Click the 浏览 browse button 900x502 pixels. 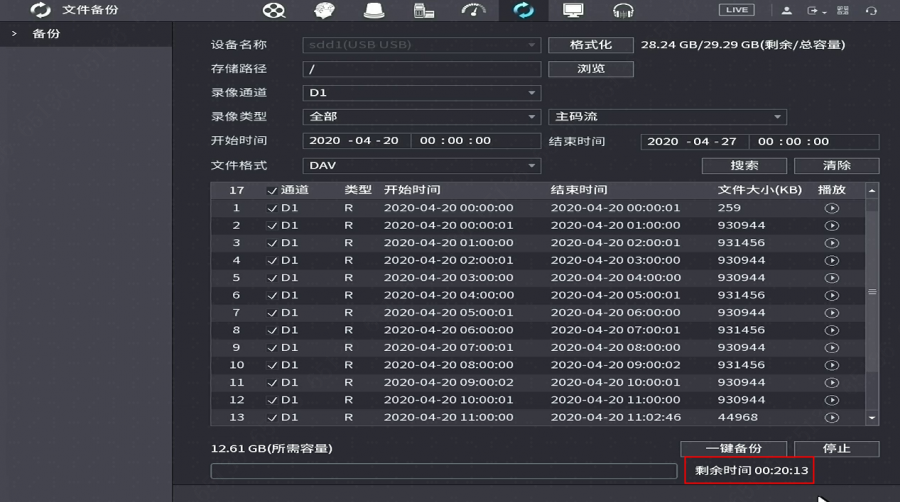591,69
